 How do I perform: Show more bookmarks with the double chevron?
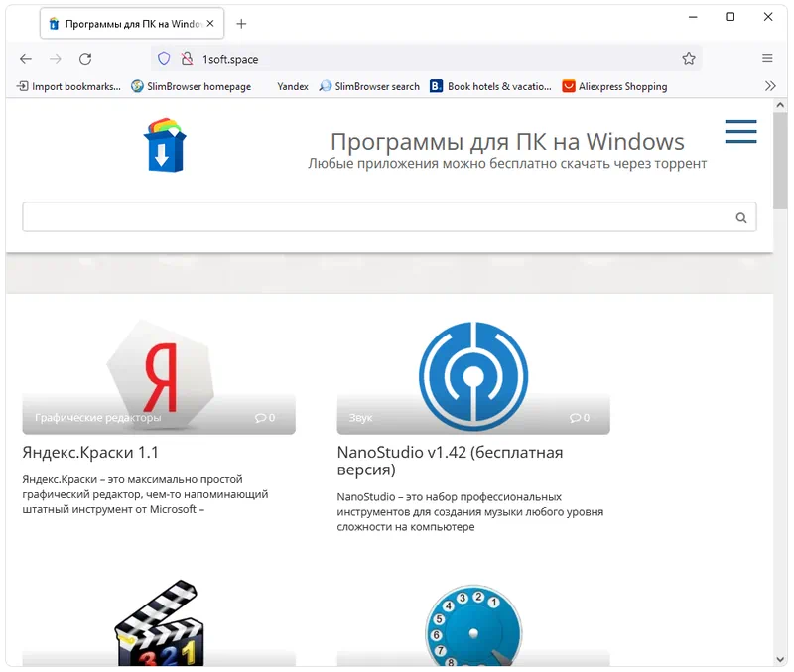pos(770,86)
